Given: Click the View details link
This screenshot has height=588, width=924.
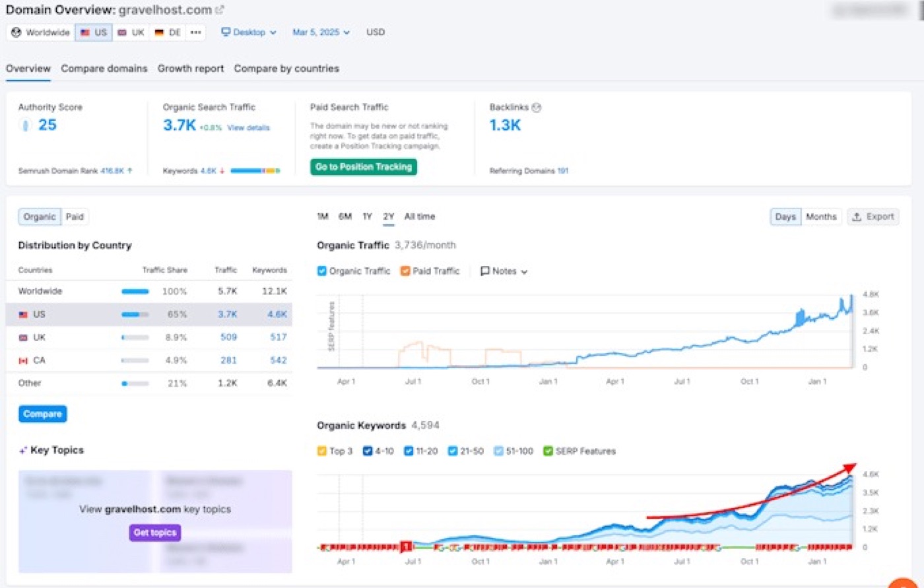Looking at the screenshot, I should 248,128.
